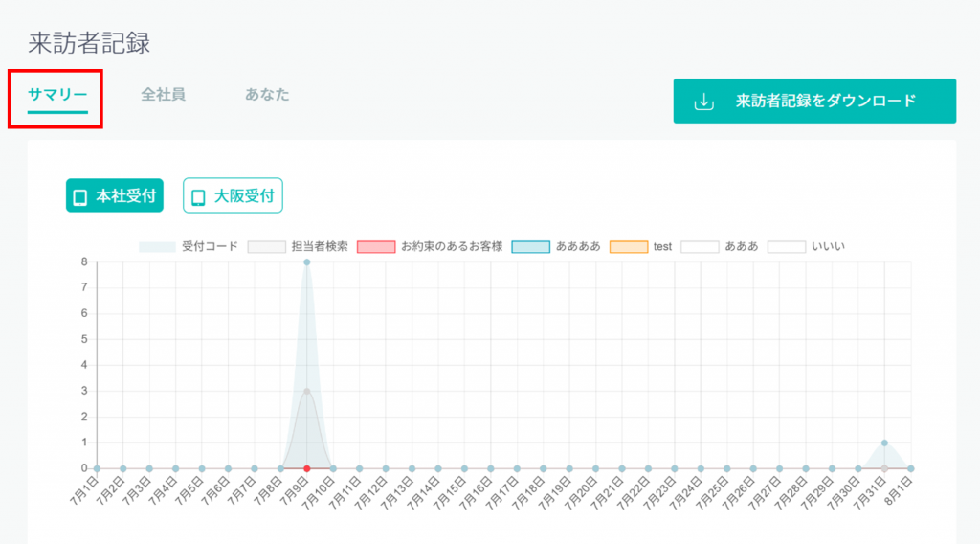Click the download icon in teal button

click(704, 102)
